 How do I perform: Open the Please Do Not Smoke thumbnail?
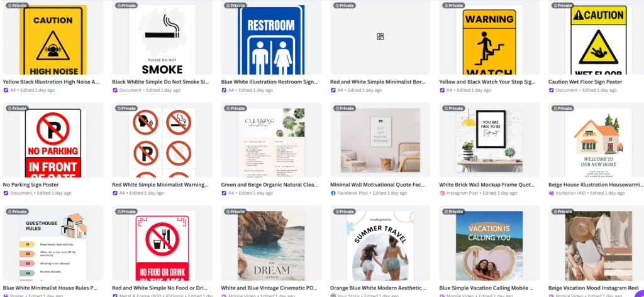pyautogui.click(x=162, y=40)
